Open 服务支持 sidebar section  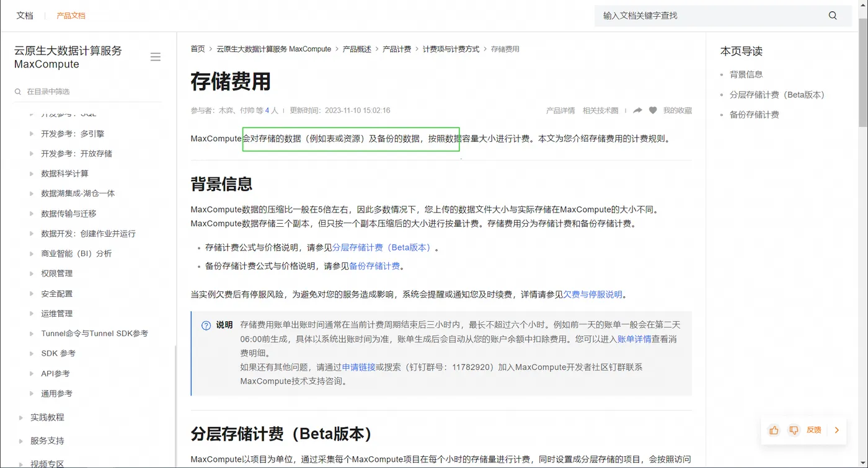47,441
